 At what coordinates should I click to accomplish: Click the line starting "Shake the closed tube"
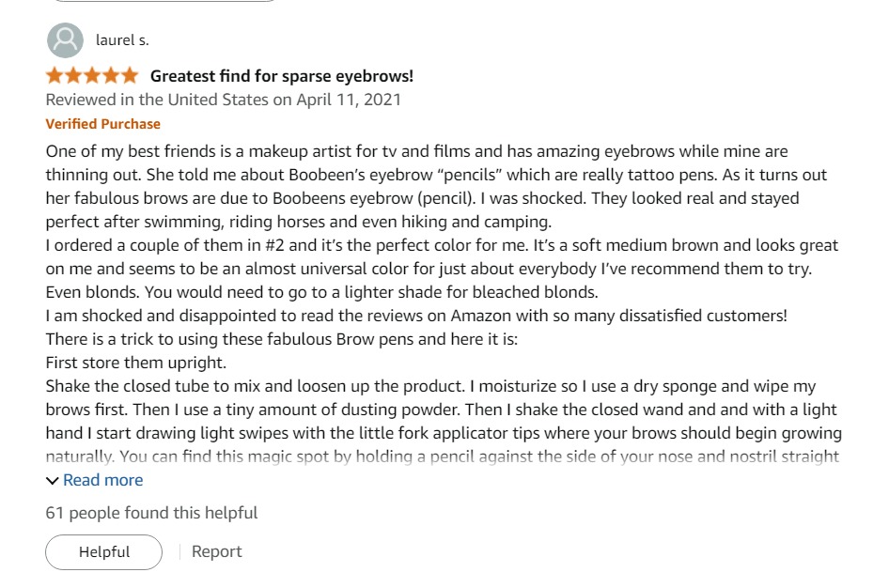click(430, 386)
